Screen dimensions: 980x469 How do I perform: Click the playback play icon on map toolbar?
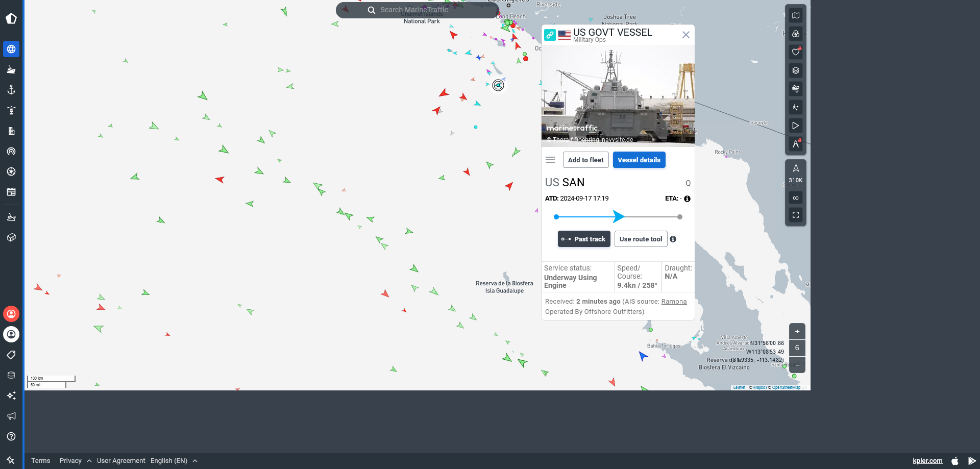tap(796, 126)
